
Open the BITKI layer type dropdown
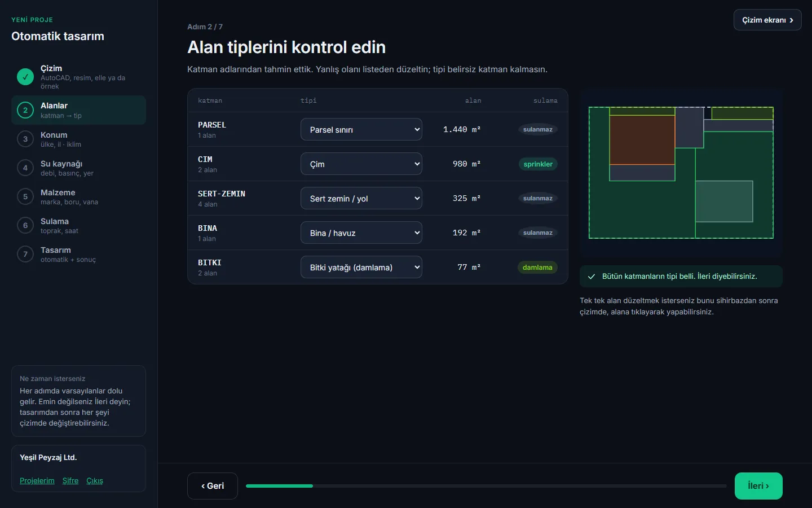click(x=361, y=267)
